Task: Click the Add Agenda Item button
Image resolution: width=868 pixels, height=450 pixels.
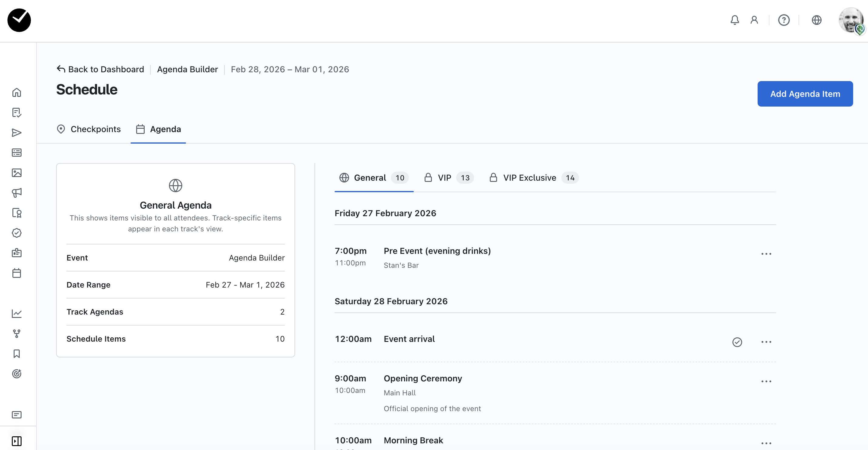Action: click(x=805, y=94)
